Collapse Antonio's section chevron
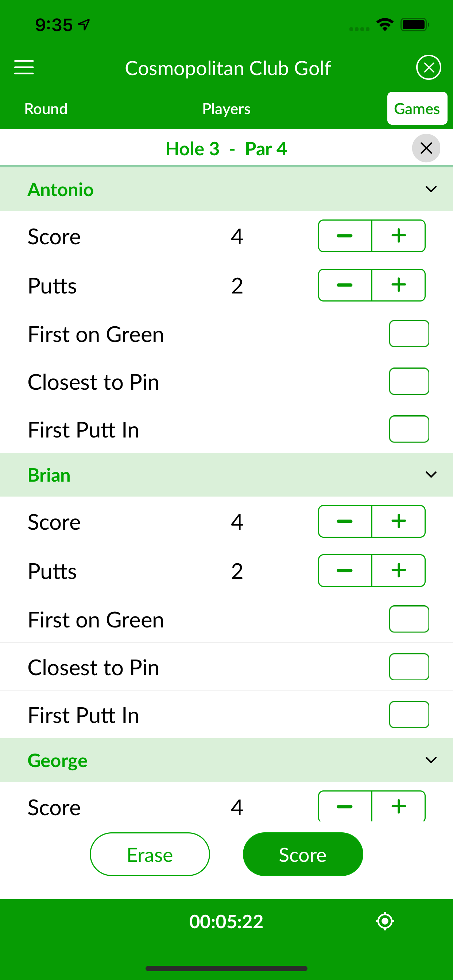Image resolution: width=453 pixels, height=980 pixels. pyautogui.click(x=430, y=189)
